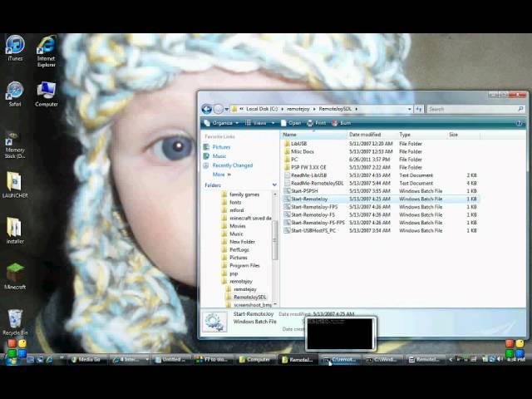
Task: Collapse the Folders pane chevron
Action: pos(274,185)
